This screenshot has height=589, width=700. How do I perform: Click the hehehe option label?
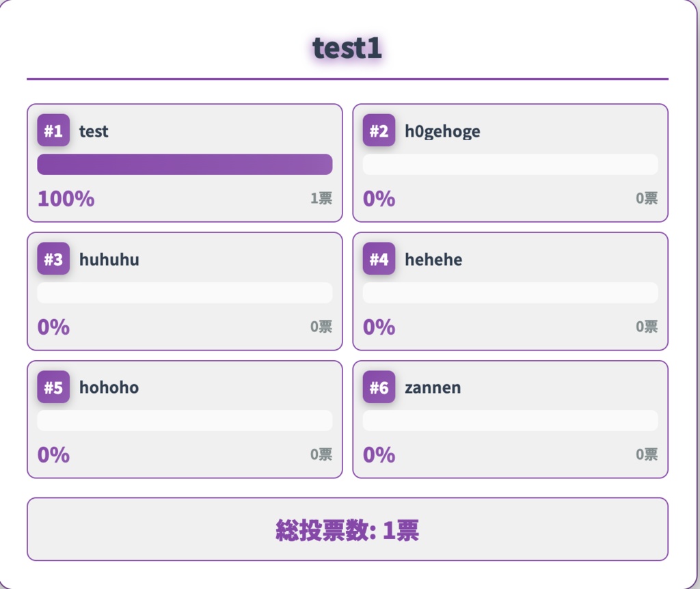[433, 260]
